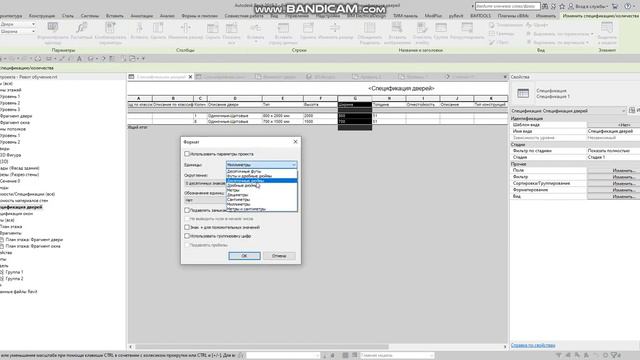Click Insert Data Row ribbon icon
640x360 pixels.
click(x=283, y=28)
